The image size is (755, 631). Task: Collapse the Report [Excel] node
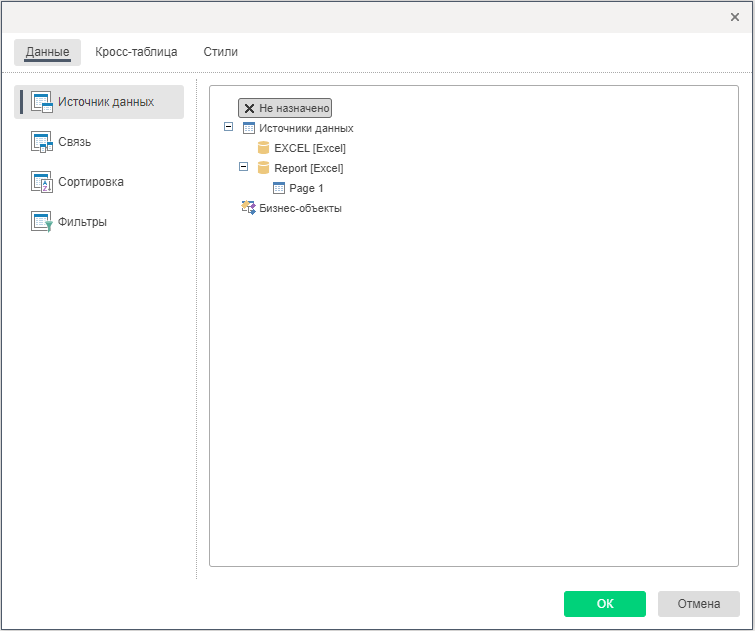244,167
